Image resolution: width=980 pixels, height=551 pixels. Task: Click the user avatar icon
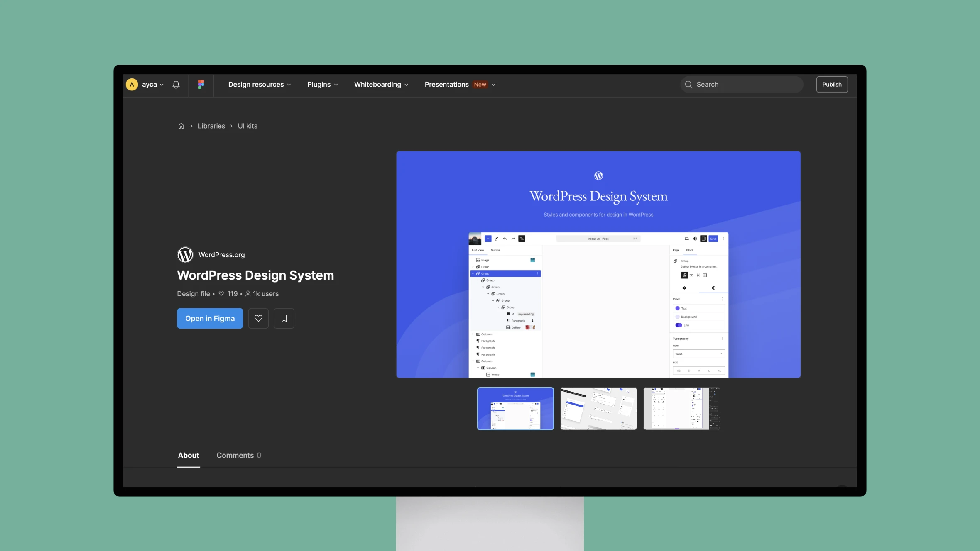(132, 84)
